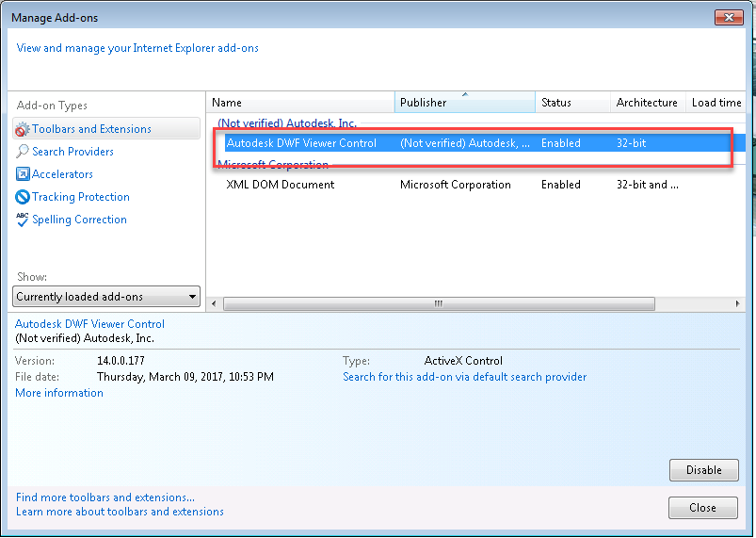Click horizontal scrollbar right arrow

click(738, 304)
